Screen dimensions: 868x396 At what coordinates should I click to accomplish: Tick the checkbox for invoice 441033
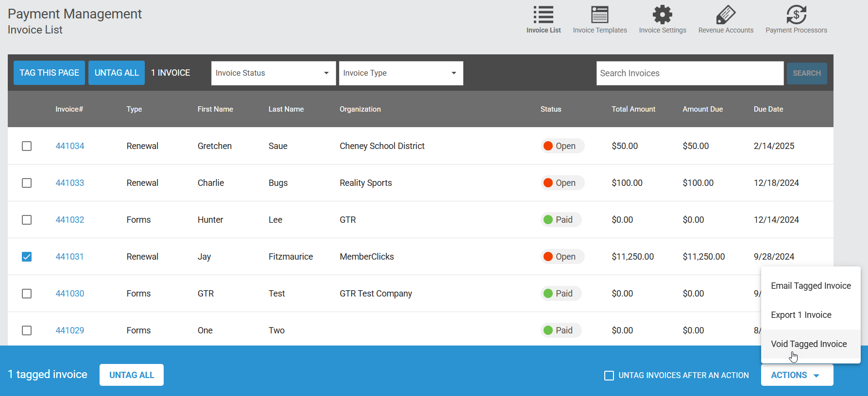(x=27, y=183)
